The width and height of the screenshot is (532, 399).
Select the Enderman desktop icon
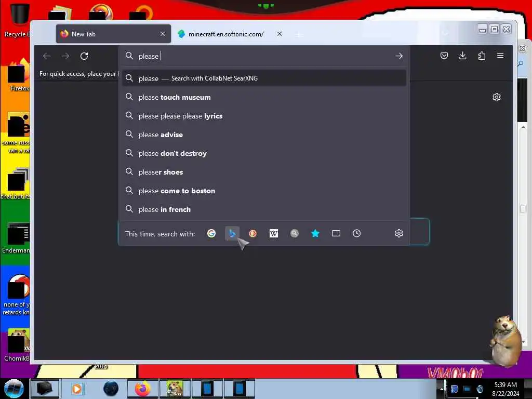(x=16, y=237)
